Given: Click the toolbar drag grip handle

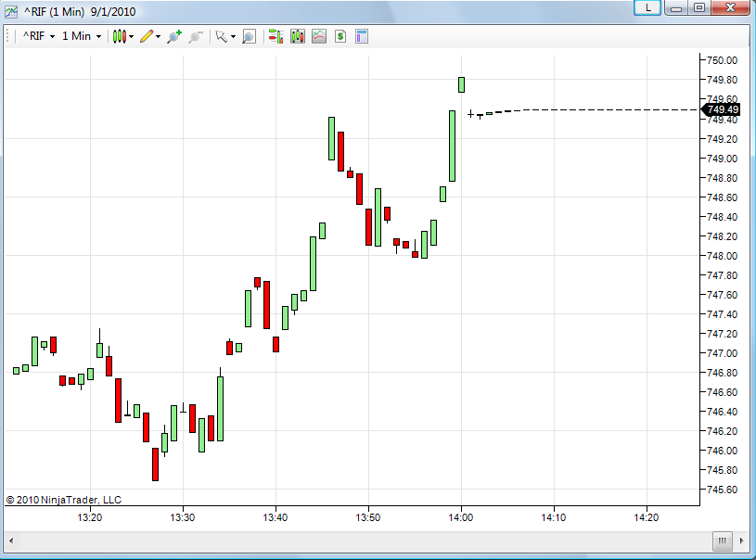Looking at the screenshot, I should pos(7,36).
